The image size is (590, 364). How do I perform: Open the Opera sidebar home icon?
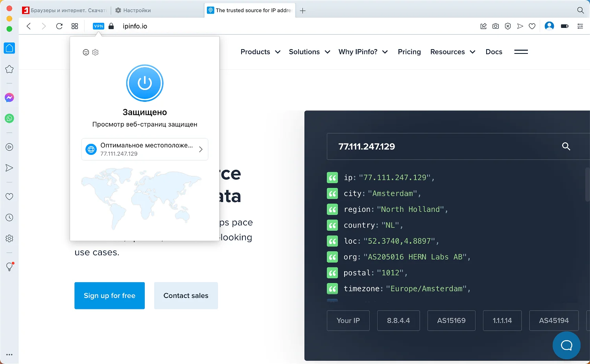tap(9, 48)
